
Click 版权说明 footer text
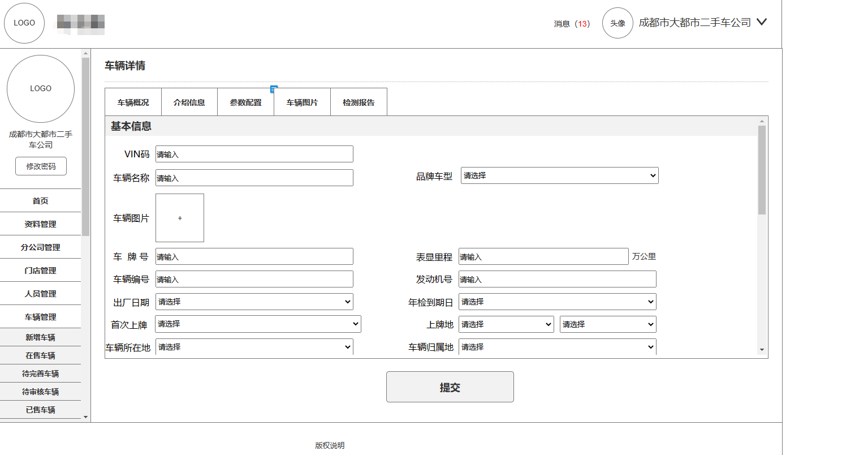(x=330, y=445)
